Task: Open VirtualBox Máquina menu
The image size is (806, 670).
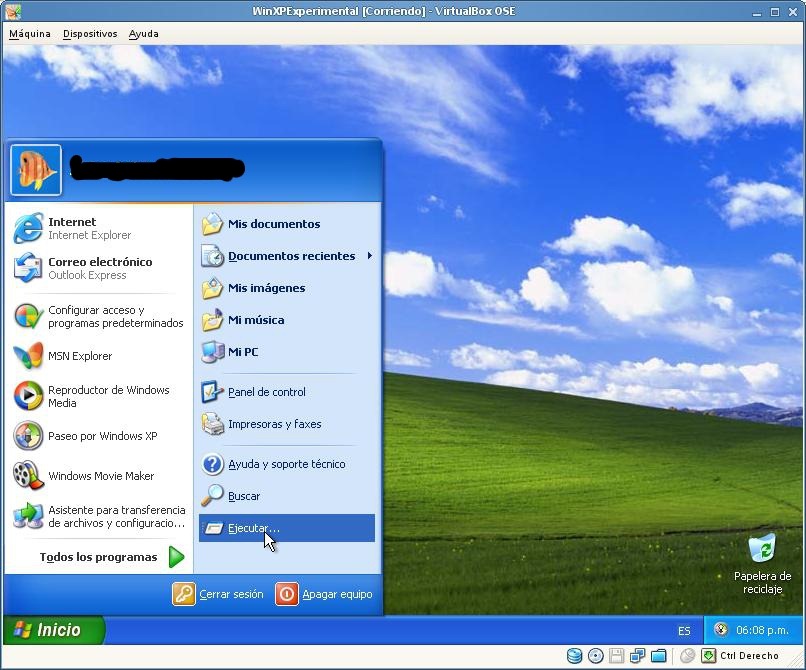Action: 30,34
